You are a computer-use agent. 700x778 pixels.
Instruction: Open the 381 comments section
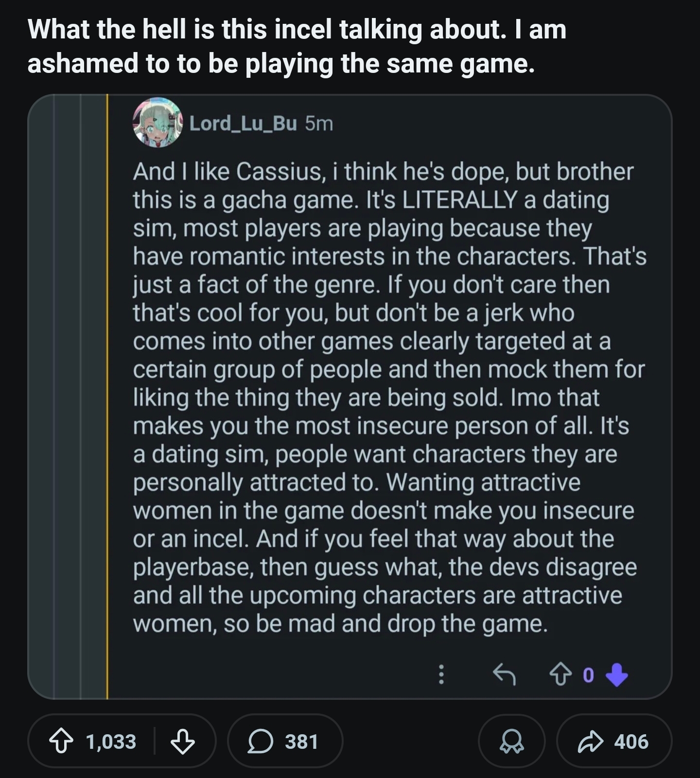point(285,742)
